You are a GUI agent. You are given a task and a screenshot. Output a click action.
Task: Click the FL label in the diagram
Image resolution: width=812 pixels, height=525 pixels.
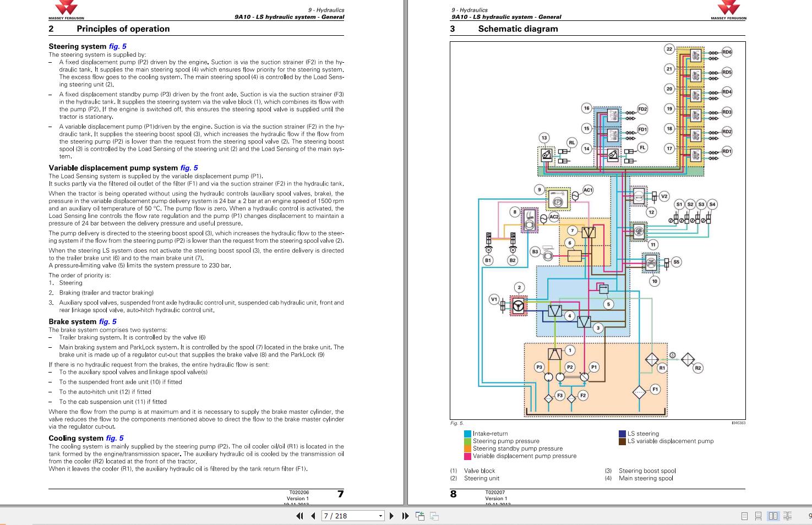[642, 147]
